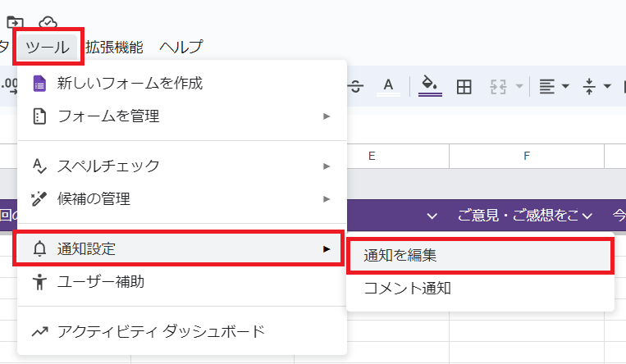Click the move to folder icon
This screenshot has width=626, height=364.
coord(15,22)
